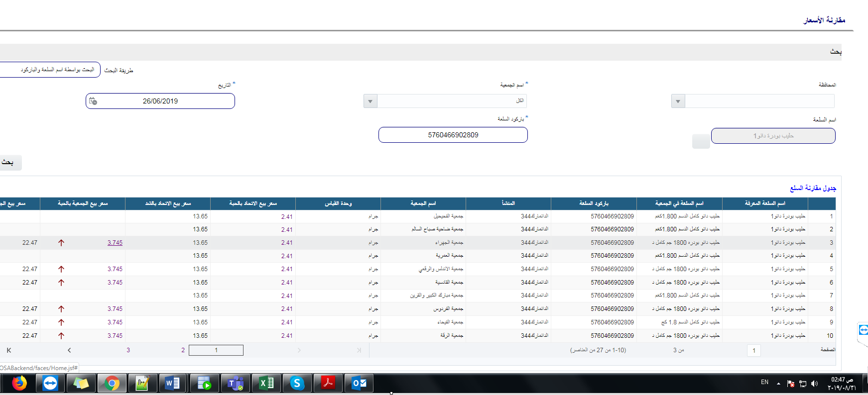
Task: Open the 3.745 price link in row 10
Action: pos(115,336)
